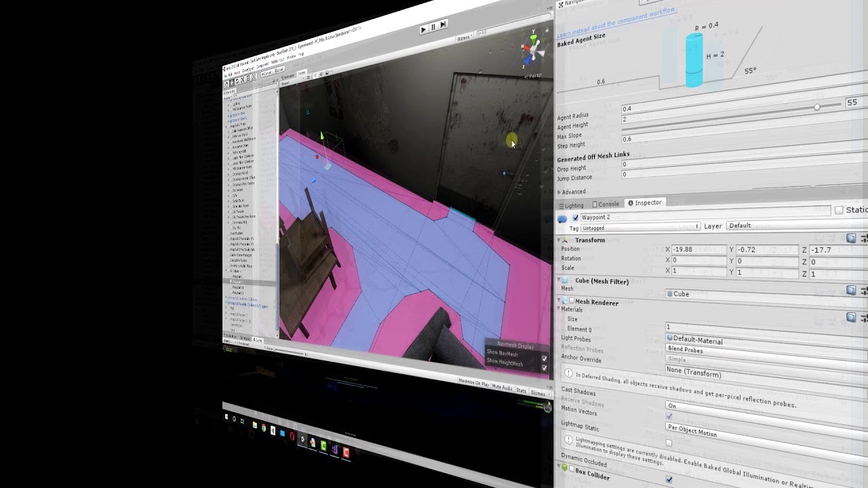Toggle Waypoint 2 active checkbox
This screenshot has width=868, height=488.
point(576,218)
